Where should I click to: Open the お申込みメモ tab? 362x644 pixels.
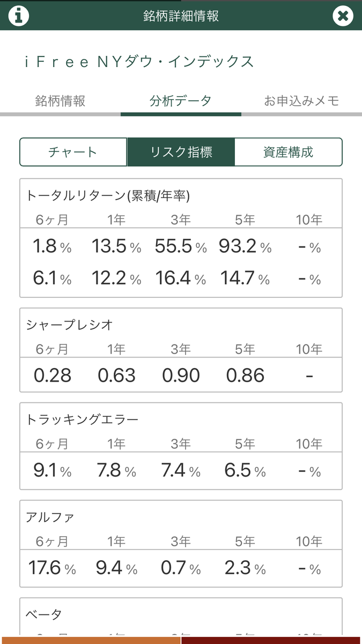[x=301, y=100]
